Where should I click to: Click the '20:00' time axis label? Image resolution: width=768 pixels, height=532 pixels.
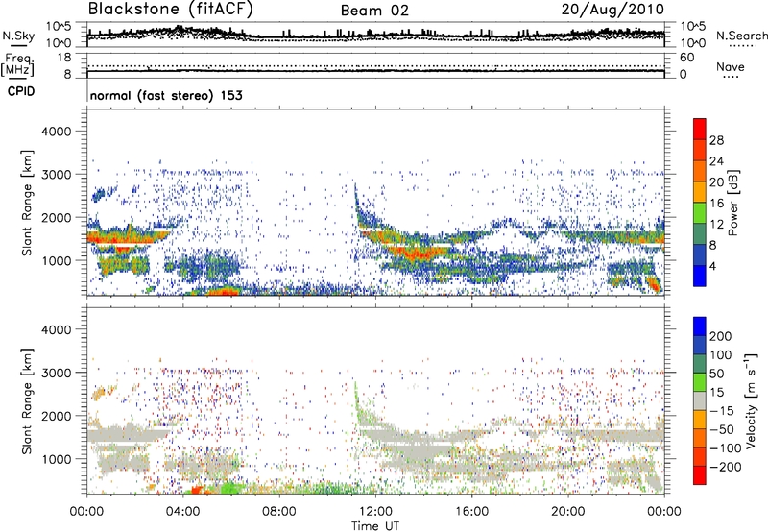tap(567, 512)
